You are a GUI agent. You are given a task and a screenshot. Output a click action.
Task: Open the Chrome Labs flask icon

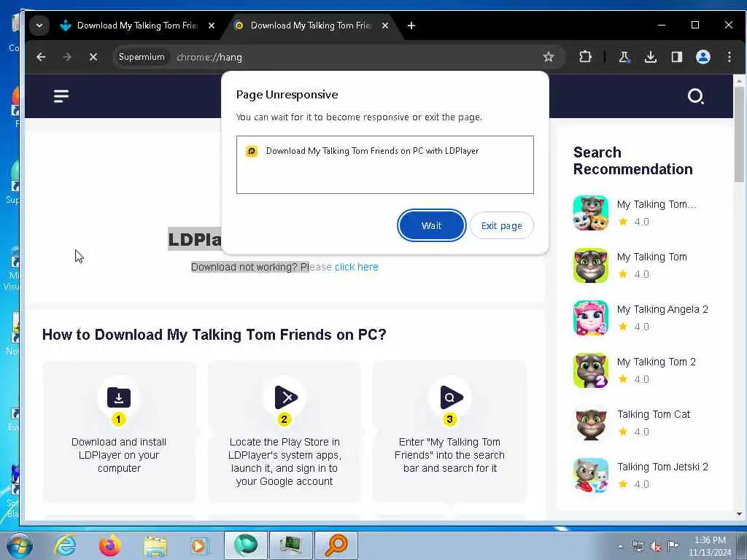tap(624, 57)
